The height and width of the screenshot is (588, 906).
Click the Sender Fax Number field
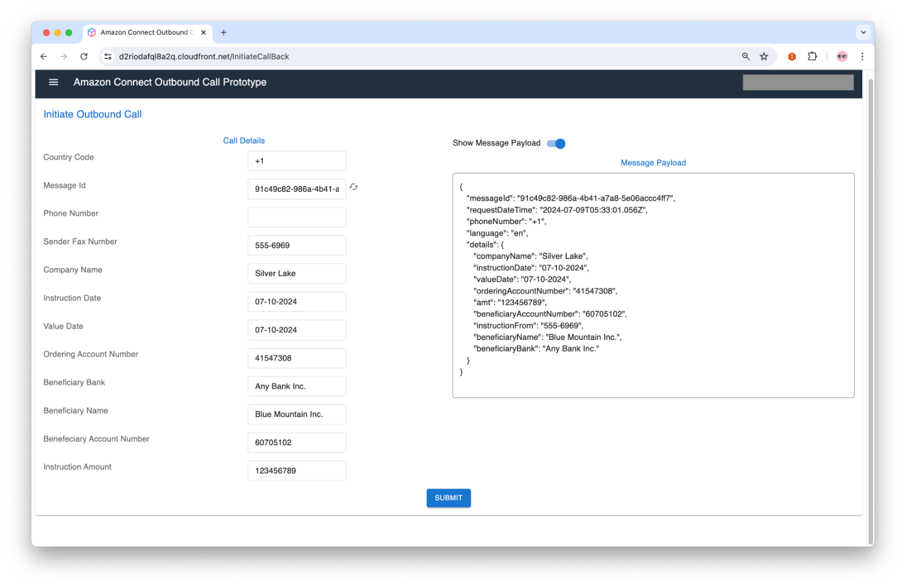pos(297,246)
